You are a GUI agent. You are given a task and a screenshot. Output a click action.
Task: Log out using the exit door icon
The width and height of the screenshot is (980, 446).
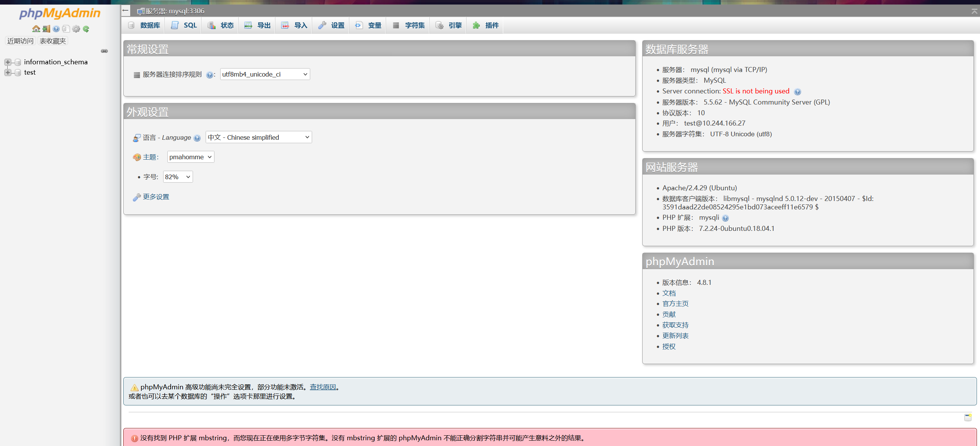point(46,29)
